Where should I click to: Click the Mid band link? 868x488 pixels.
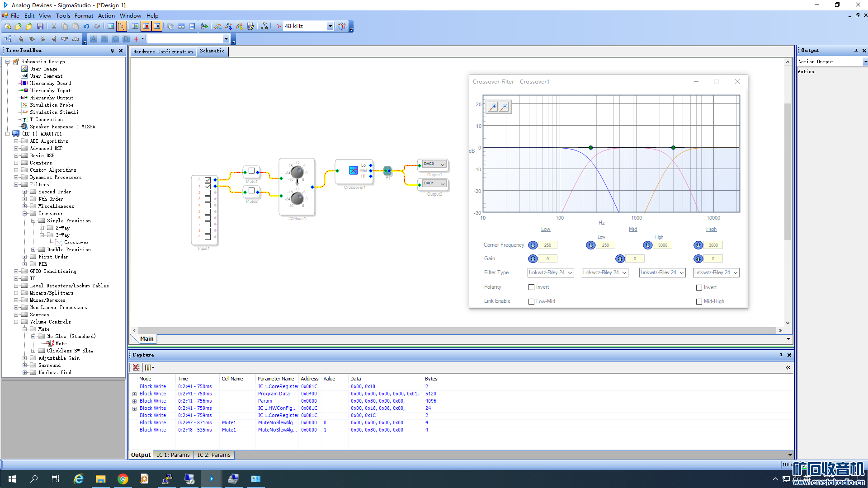click(632, 230)
